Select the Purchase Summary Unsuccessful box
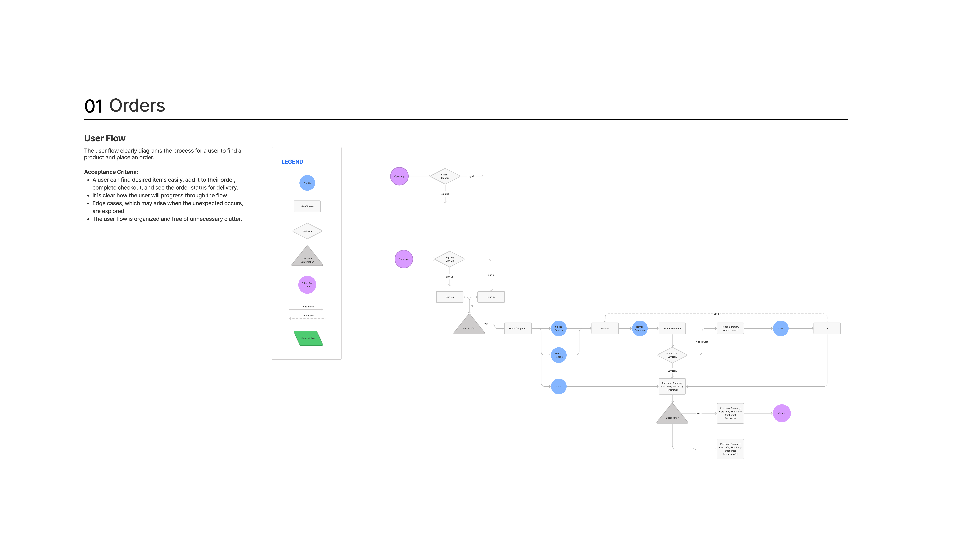 click(x=730, y=449)
